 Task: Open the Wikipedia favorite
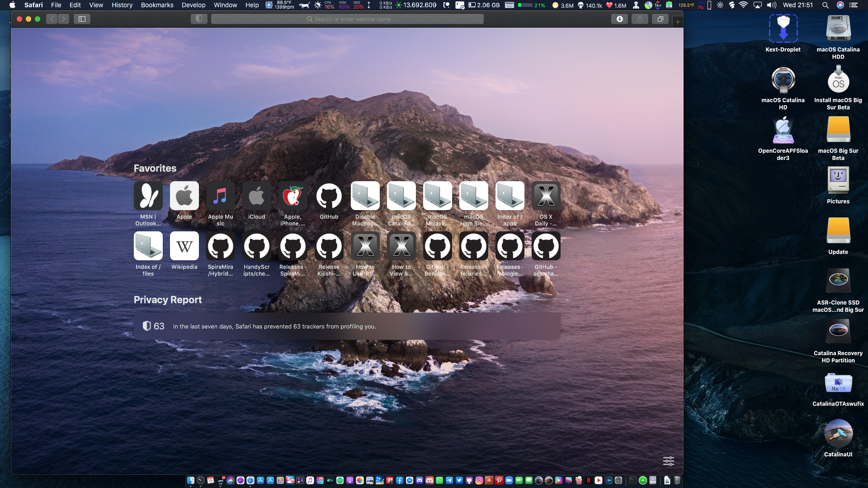[x=184, y=246]
